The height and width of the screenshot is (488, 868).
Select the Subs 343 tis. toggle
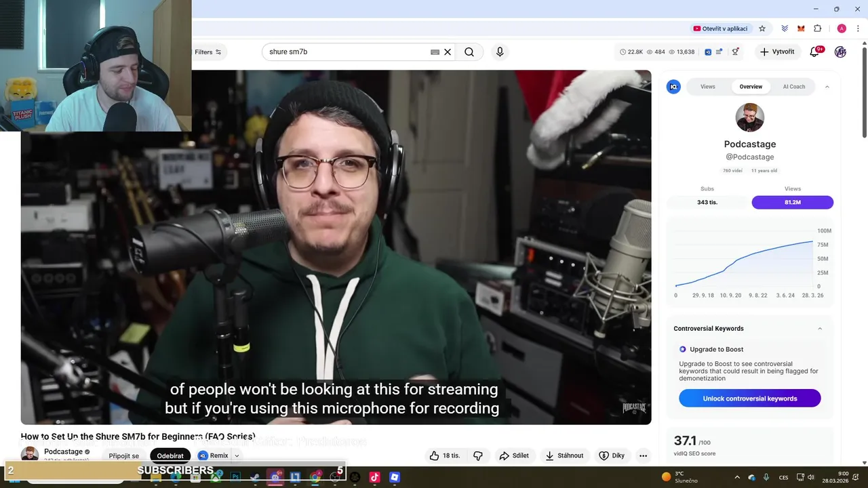(707, 202)
